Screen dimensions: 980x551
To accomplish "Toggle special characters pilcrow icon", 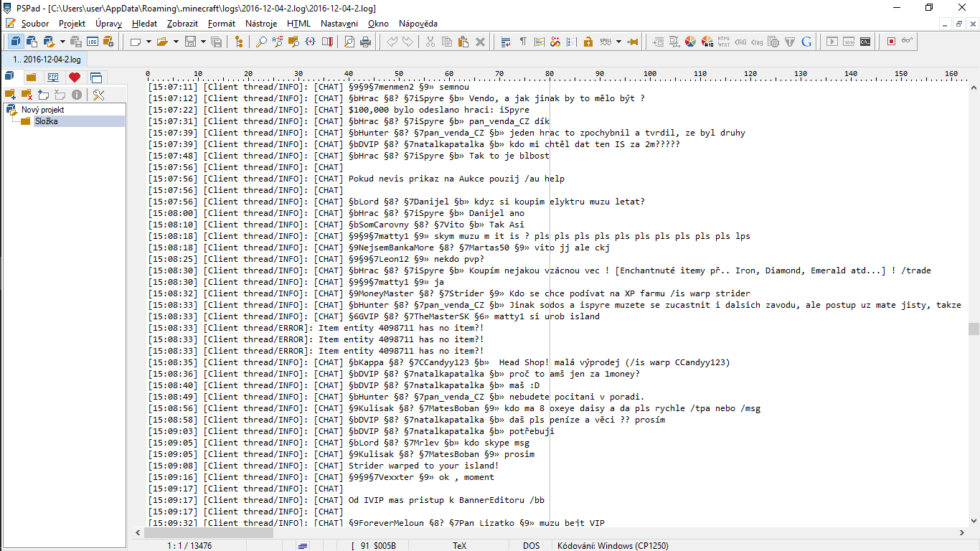I will tap(523, 42).
